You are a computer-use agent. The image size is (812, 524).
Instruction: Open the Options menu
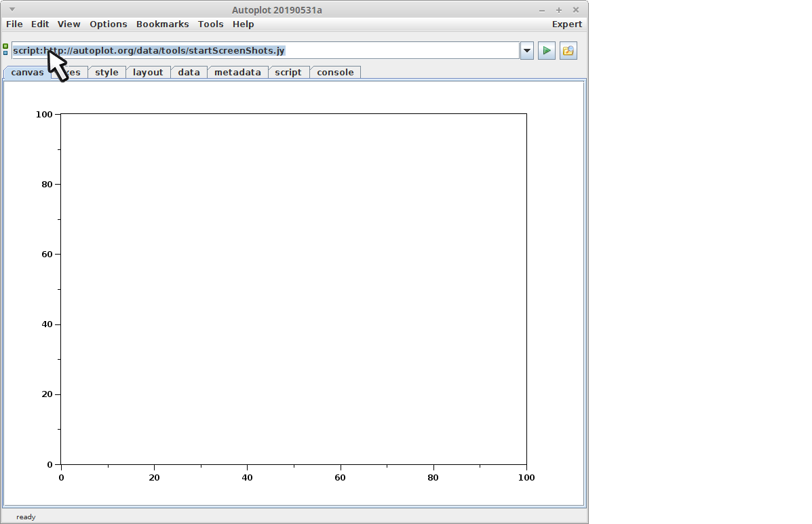point(109,24)
